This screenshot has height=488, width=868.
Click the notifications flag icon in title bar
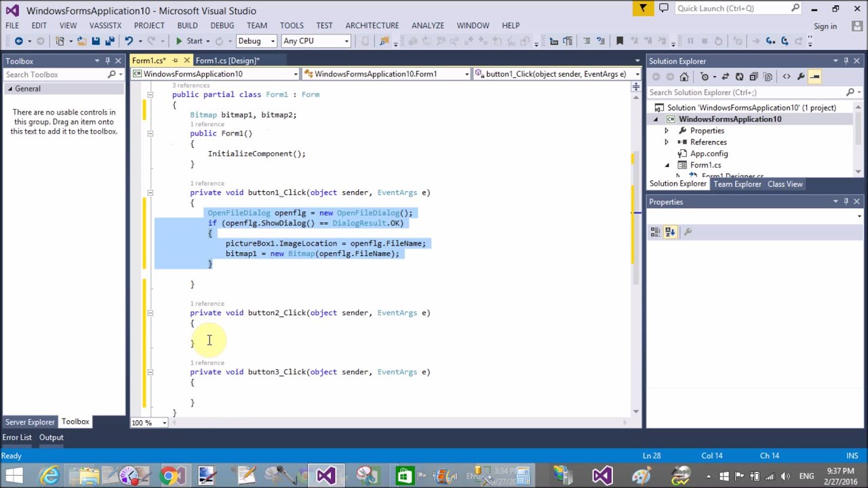click(x=644, y=8)
